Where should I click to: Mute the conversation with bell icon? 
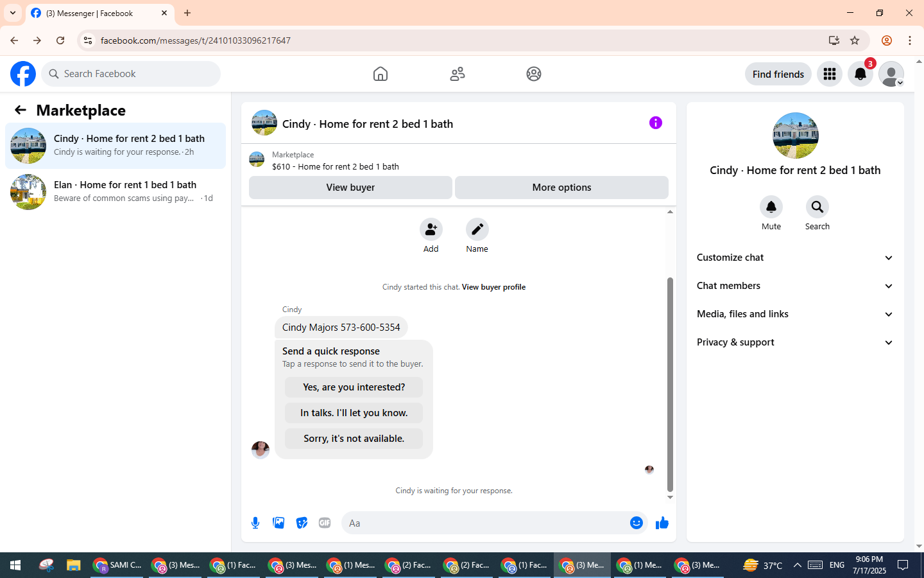point(771,207)
